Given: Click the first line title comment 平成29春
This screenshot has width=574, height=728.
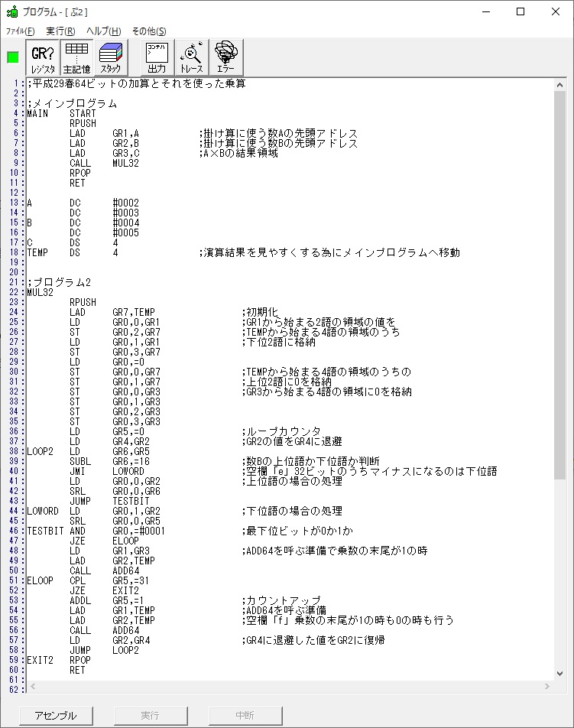Looking at the screenshot, I should point(136,83).
